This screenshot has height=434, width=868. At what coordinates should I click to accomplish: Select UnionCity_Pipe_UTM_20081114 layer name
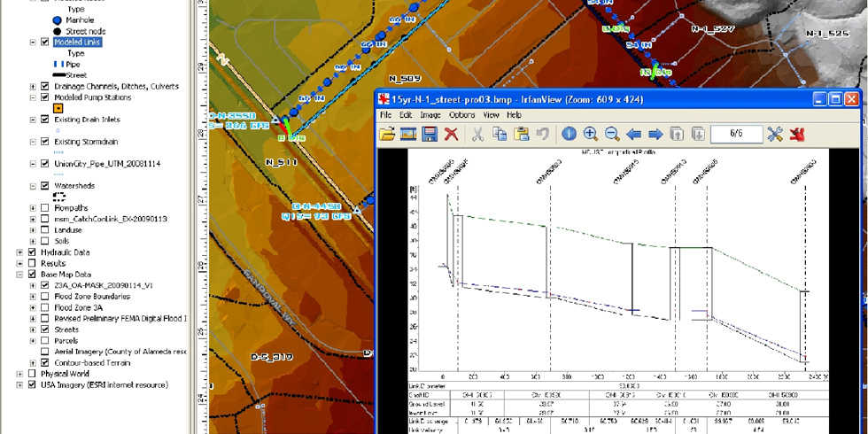coord(108,164)
